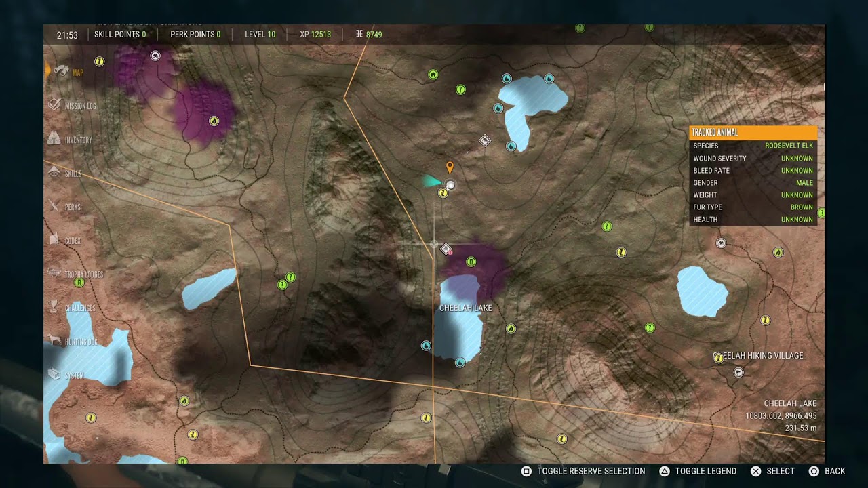Click water icon at north lake's top-left
The height and width of the screenshot is (488, 868).
pos(507,79)
